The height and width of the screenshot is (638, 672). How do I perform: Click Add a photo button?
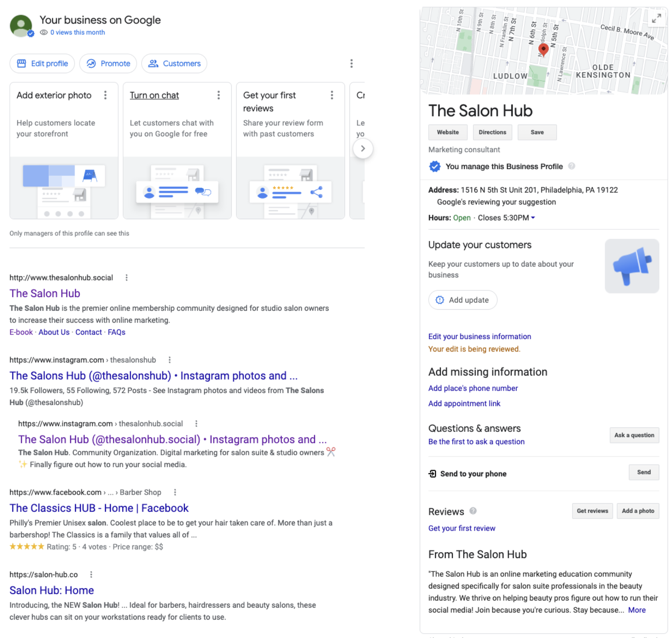coord(638,511)
